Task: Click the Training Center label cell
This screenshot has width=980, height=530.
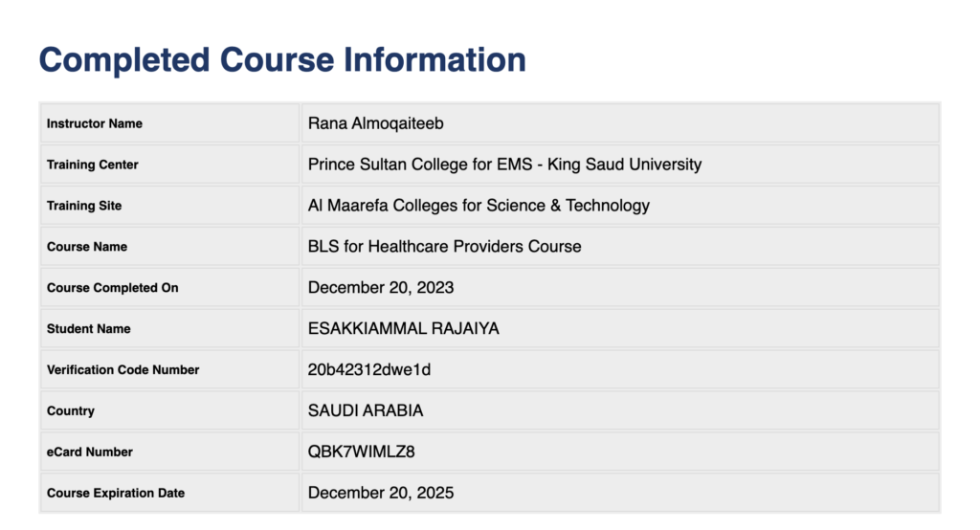Action: [x=93, y=165]
